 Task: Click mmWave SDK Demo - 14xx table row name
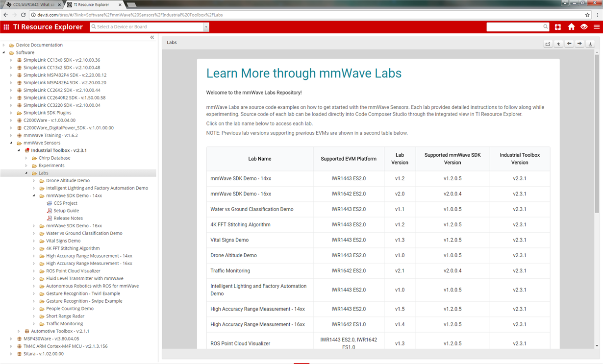241,179
